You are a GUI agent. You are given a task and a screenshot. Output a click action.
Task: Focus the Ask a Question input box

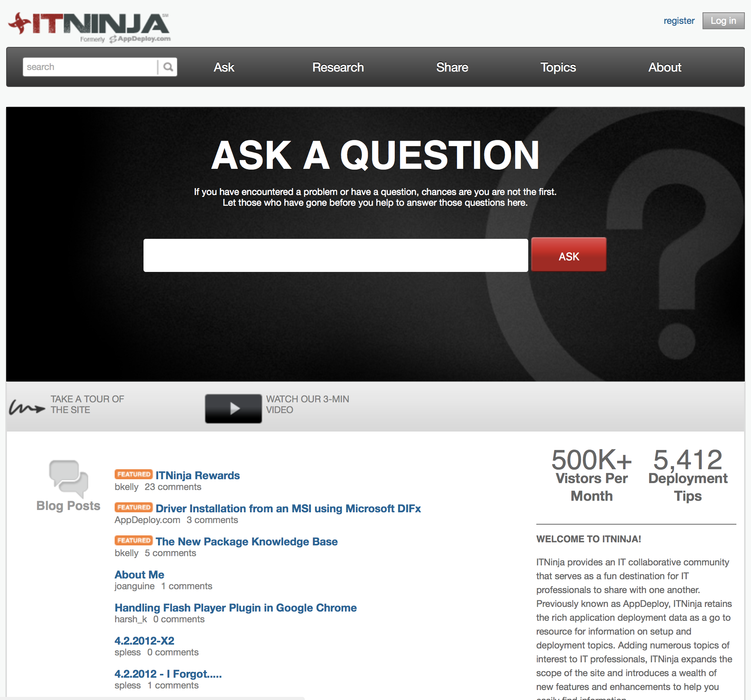[335, 255]
